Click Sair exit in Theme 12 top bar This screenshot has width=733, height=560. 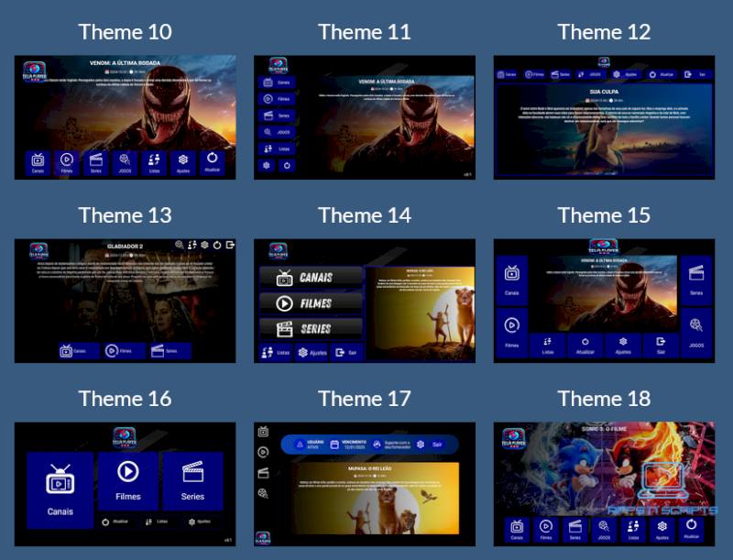tap(696, 74)
